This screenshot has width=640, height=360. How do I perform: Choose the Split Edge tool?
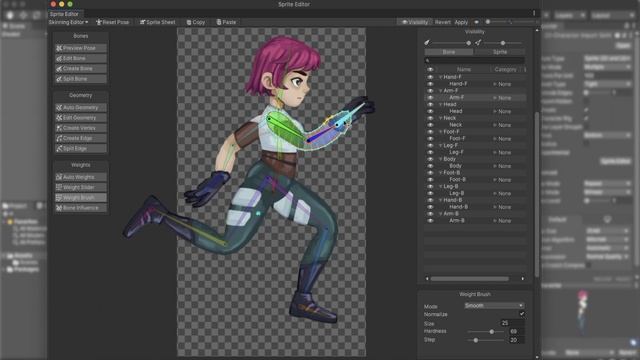click(x=80, y=149)
